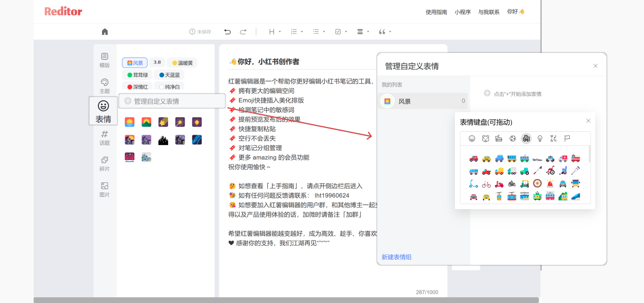Insert the sunrise over water emoji

coord(130,122)
